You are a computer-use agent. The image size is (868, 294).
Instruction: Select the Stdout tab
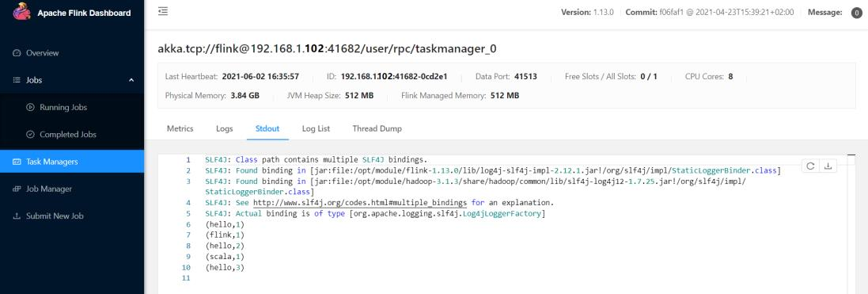[x=267, y=128]
